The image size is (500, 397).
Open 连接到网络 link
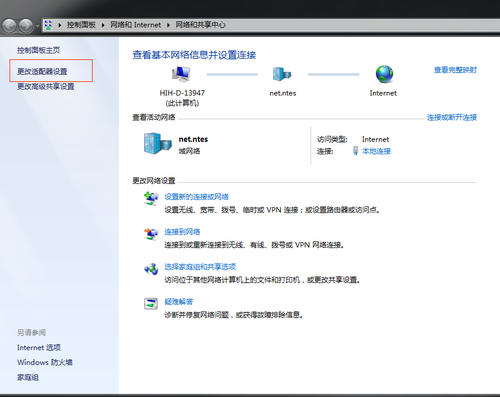[x=182, y=232]
